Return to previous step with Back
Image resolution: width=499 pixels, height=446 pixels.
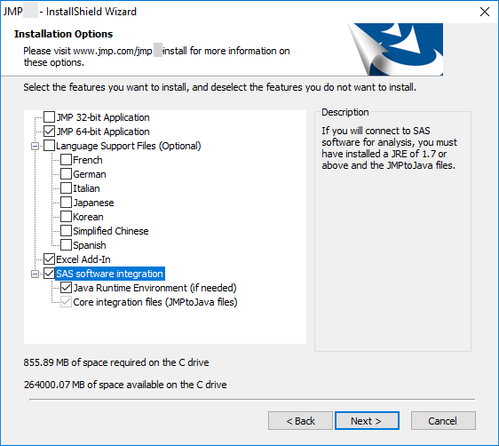(300, 421)
